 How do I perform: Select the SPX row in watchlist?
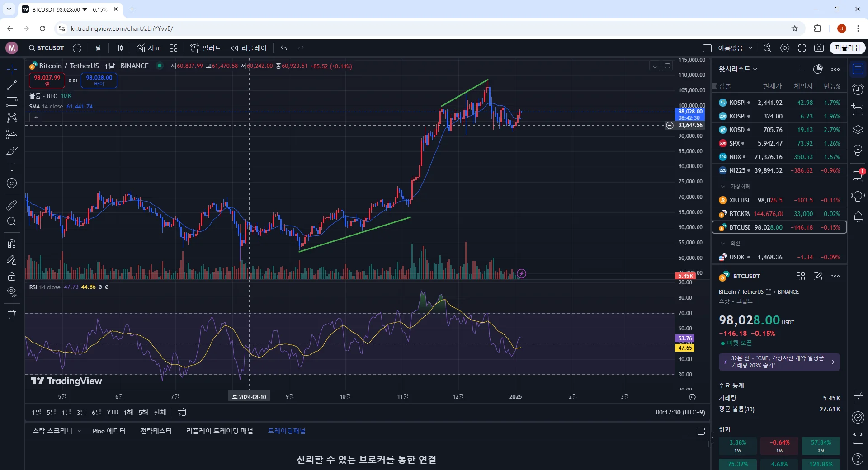click(x=779, y=143)
